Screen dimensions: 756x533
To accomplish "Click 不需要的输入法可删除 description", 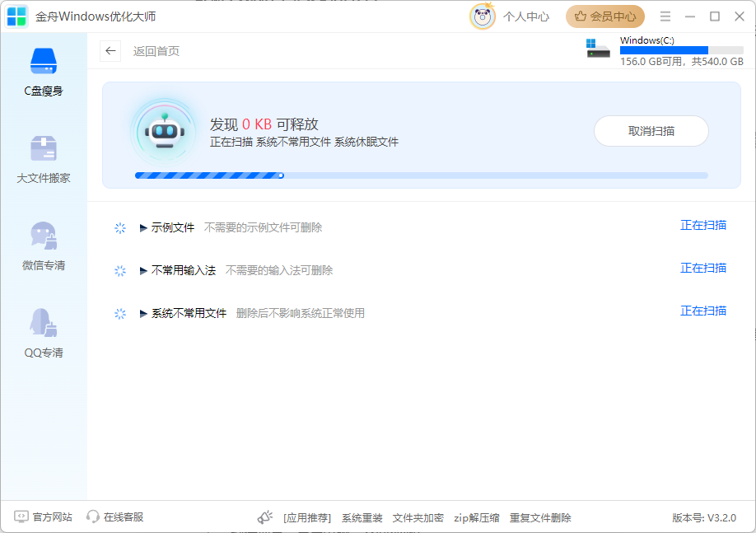I will (x=278, y=270).
